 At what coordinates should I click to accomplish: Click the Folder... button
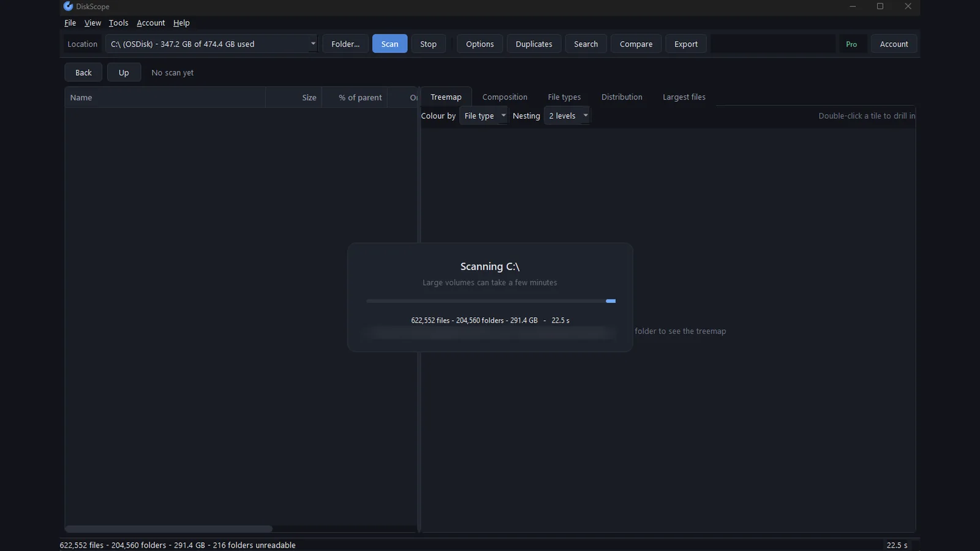345,44
